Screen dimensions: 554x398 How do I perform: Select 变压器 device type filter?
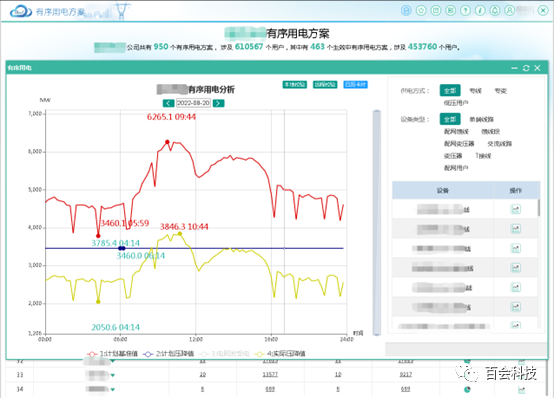point(453,156)
